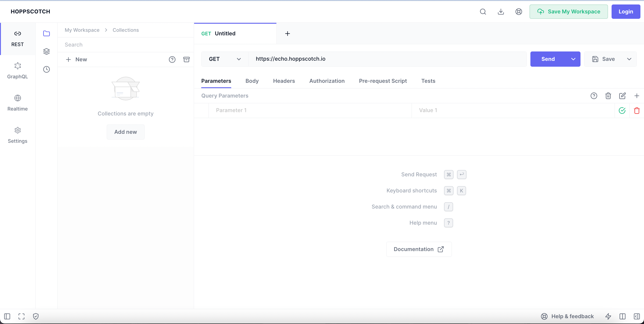Click the Login button

[626, 12]
